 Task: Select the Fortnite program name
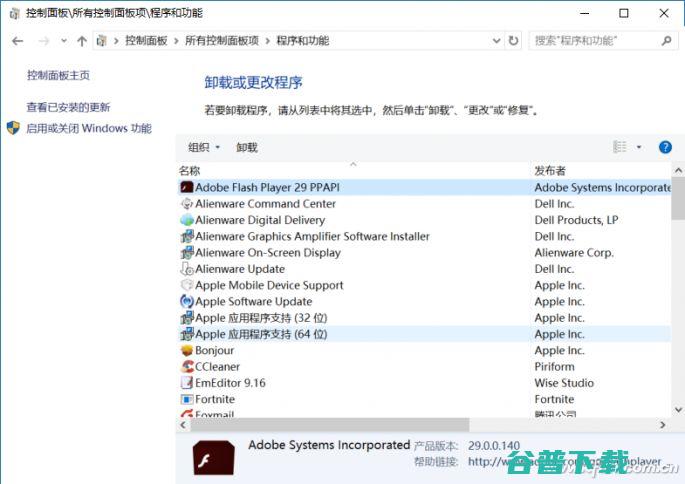coord(215,399)
